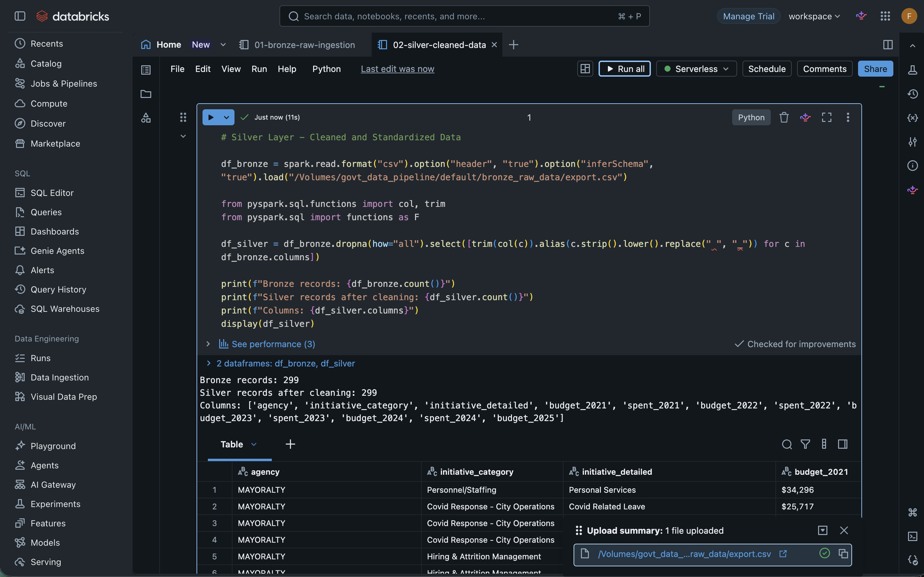This screenshot has height=577, width=924.
Task: Share the notebook
Action: pos(875,69)
